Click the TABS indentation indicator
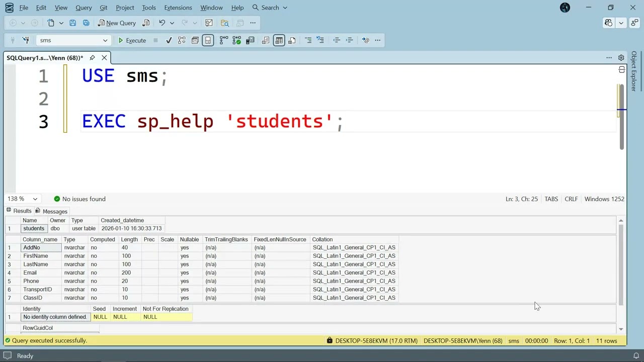 (551, 199)
